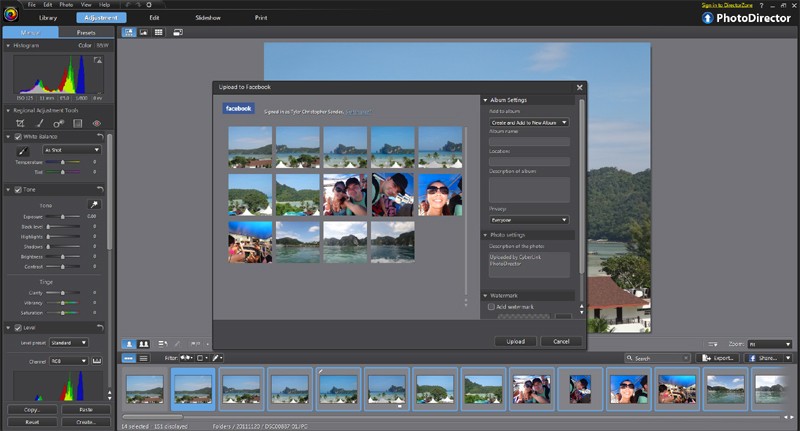The height and width of the screenshot is (431, 800).
Task: Open the View menu
Action: coord(86,5)
